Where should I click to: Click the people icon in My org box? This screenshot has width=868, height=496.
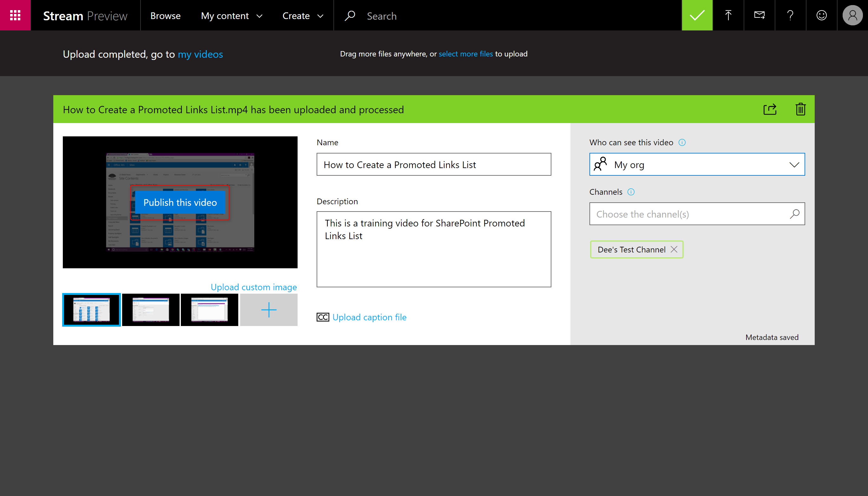coord(600,164)
